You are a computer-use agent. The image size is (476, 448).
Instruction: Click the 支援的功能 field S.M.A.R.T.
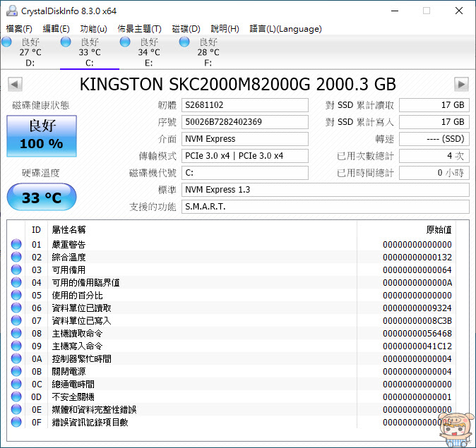326,207
